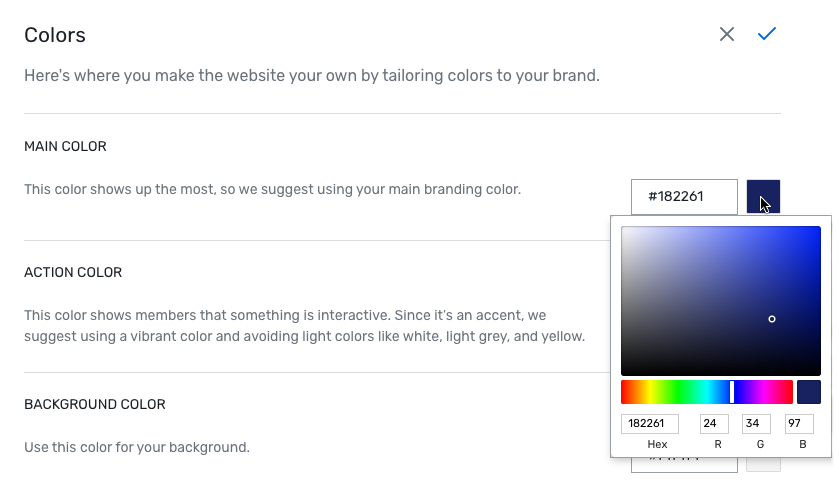Close the Colors panel with the X icon
The width and height of the screenshot is (839, 498).
click(727, 35)
